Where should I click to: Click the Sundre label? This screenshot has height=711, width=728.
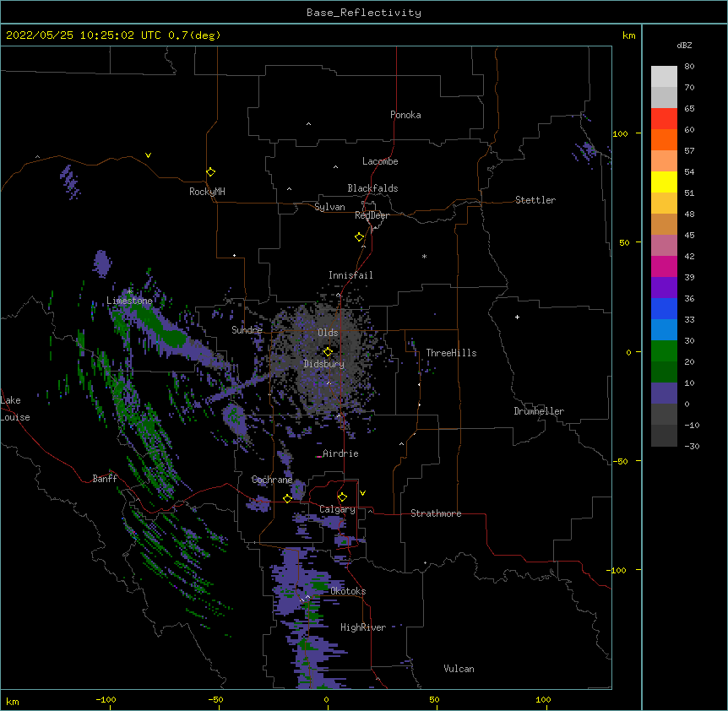click(x=247, y=330)
